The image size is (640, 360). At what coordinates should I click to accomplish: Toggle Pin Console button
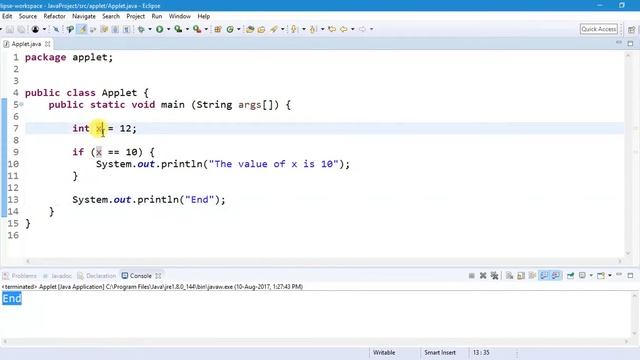point(570,276)
